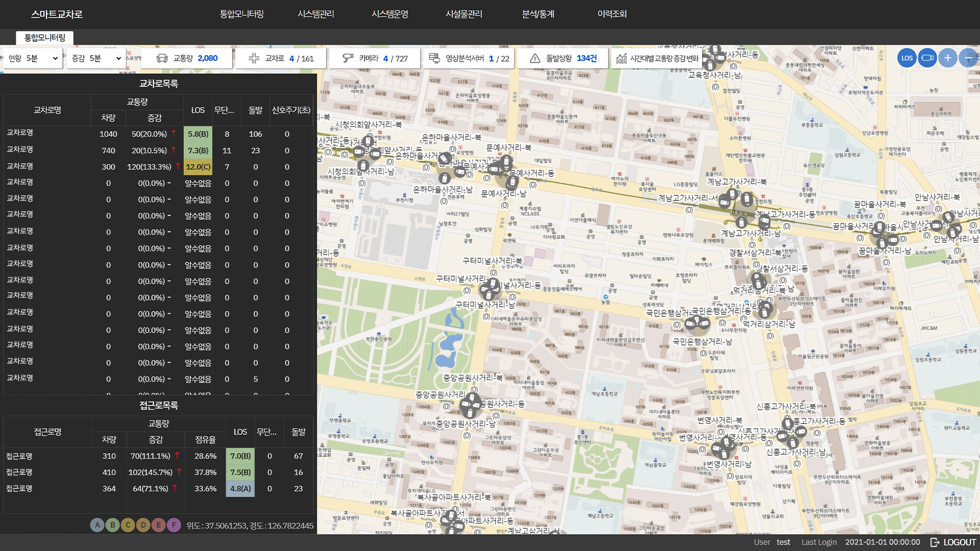980x551 pixels.
Task: Click LOS legend swatch C
Action: click(x=128, y=525)
